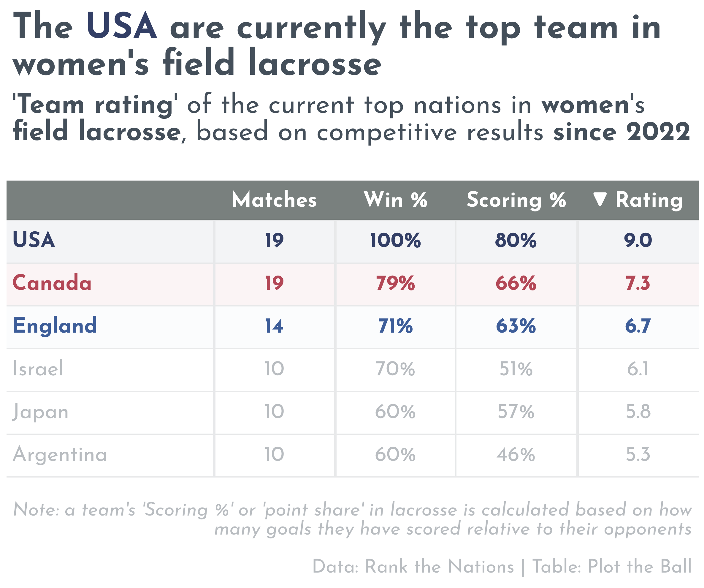
Task: Click the Japan row label
Action: click(41, 412)
